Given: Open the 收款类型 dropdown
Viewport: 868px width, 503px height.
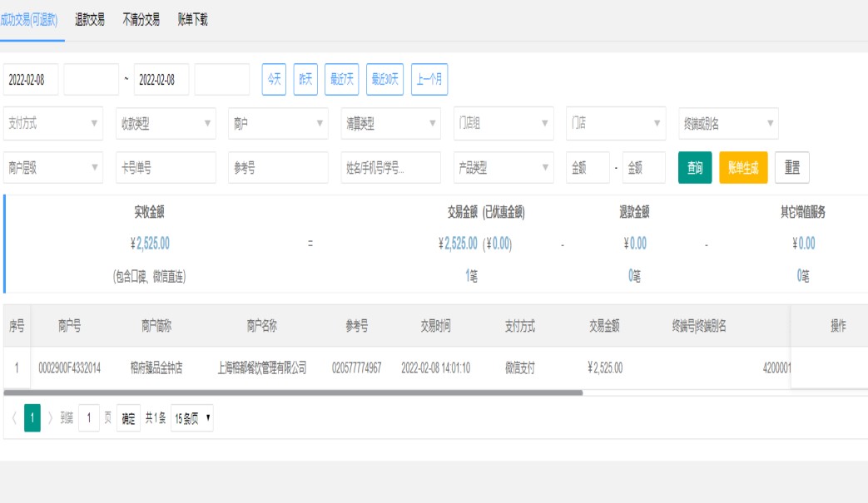Looking at the screenshot, I should [166, 124].
